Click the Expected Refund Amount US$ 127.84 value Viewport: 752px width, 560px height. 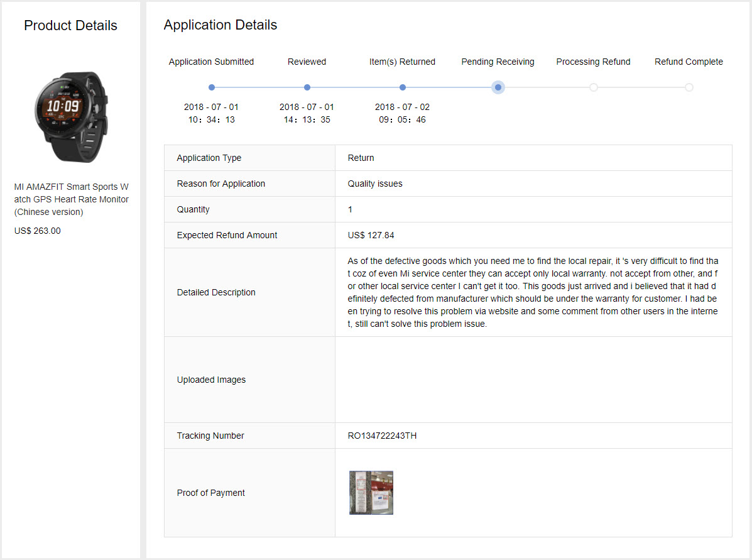[x=371, y=235]
